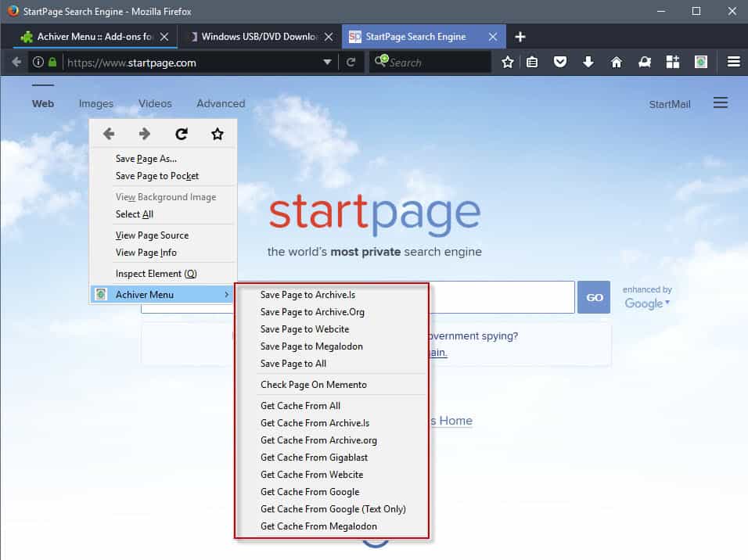
Task: Choose Save Page As menu entry
Action: pos(163,159)
